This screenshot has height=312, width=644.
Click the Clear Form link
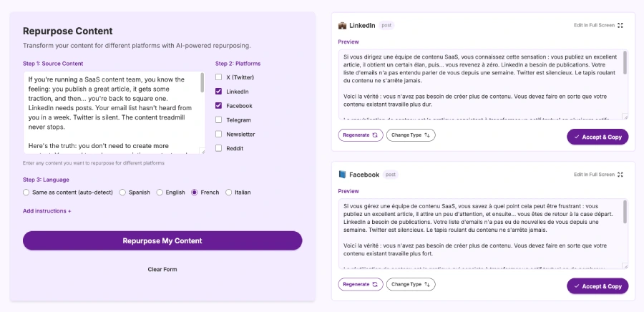[x=162, y=269]
